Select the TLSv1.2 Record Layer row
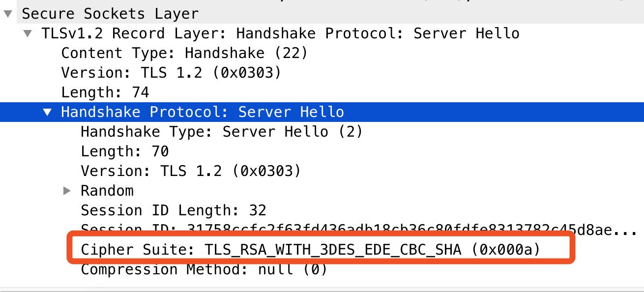 click(197, 33)
